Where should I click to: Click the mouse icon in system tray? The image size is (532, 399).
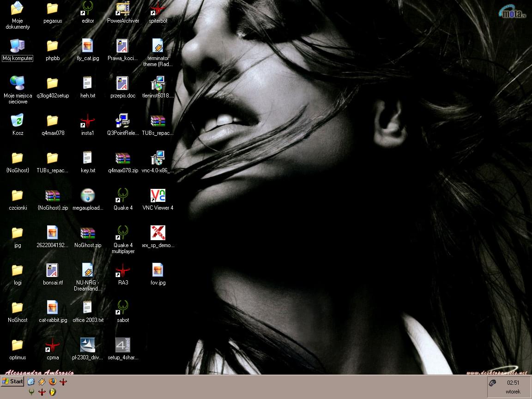pyautogui.click(x=493, y=383)
